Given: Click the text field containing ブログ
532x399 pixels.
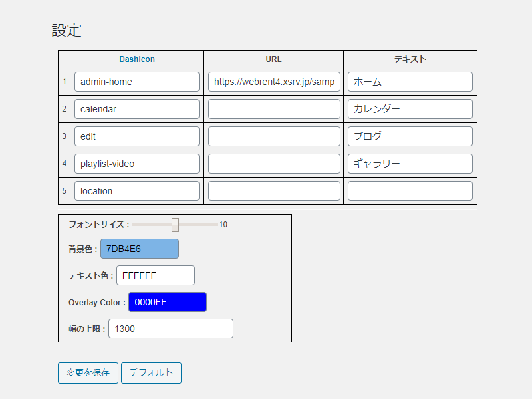Looking at the screenshot, I should pyautogui.click(x=410, y=136).
